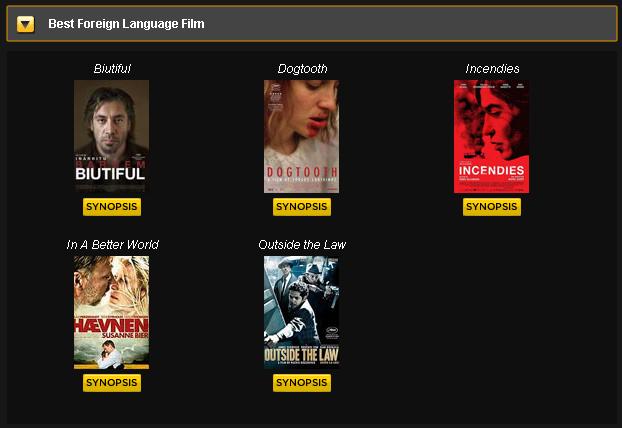The width and height of the screenshot is (622, 428).
Task: Select the Biutiful movie poster
Action: point(111,136)
